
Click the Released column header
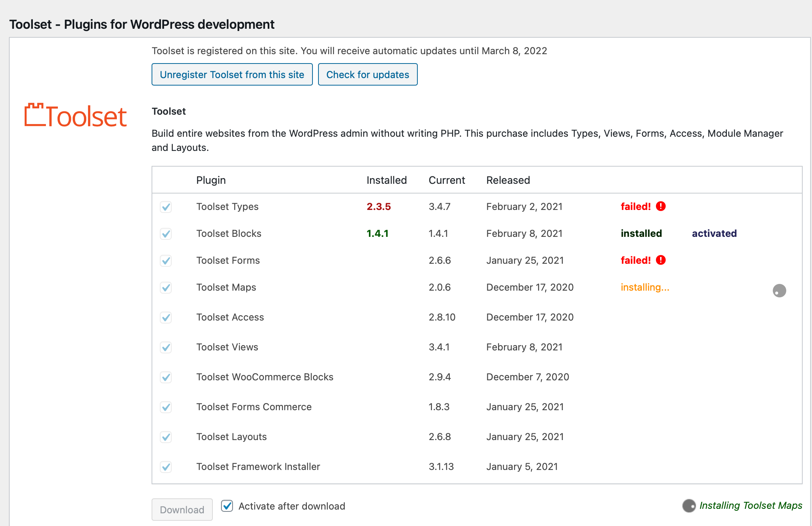(x=508, y=180)
